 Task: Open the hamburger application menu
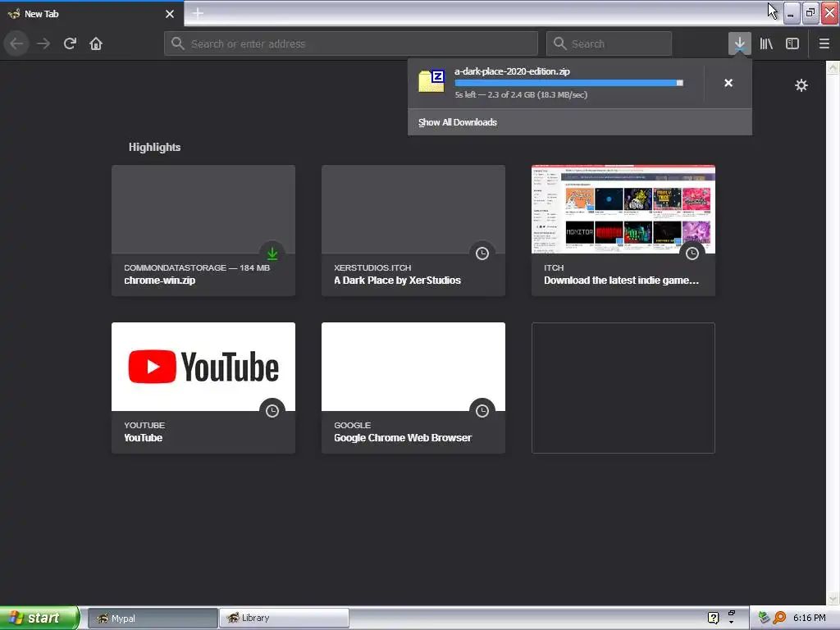coord(824,43)
